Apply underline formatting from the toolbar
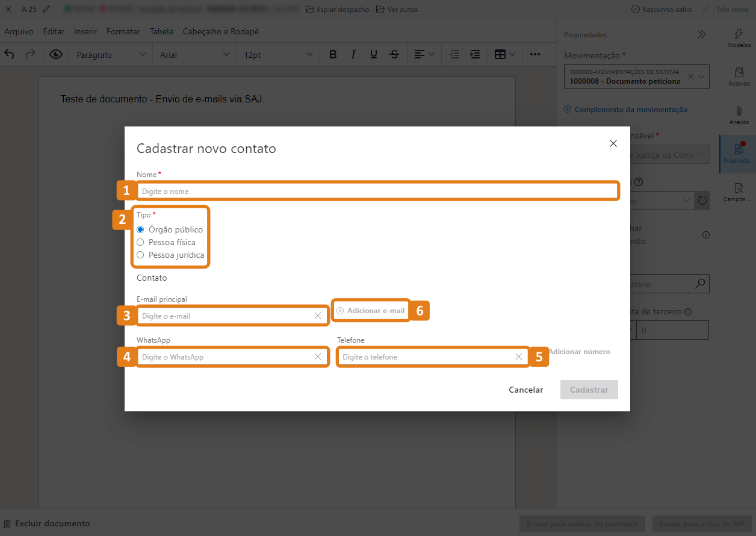 coord(374,54)
